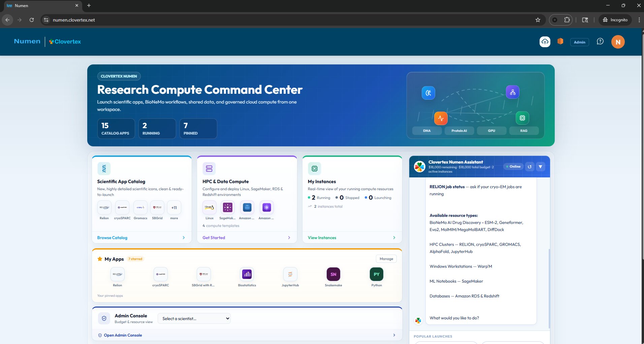Click the HPC & Data Compute server icon
The height and width of the screenshot is (344, 644).
pos(209,168)
